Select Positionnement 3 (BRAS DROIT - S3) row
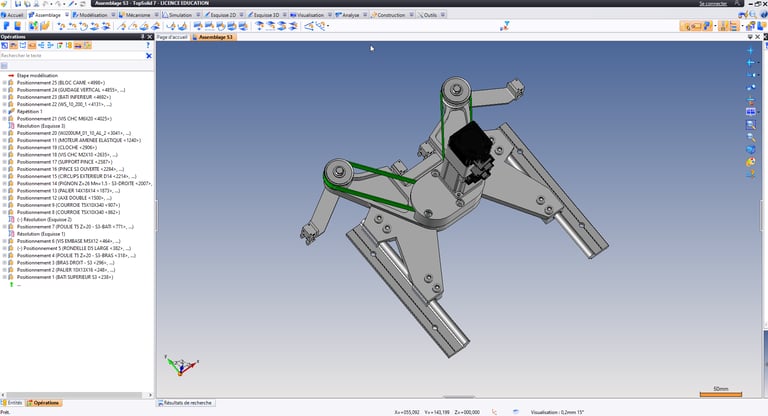Screen dimensions: 768x416 tap(66, 263)
